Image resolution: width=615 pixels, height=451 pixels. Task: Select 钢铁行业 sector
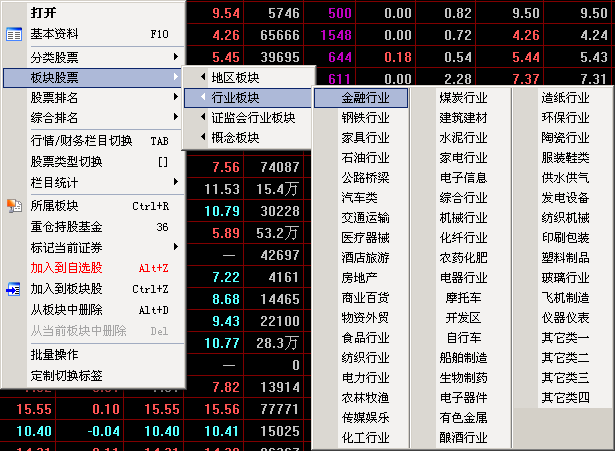click(365, 118)
